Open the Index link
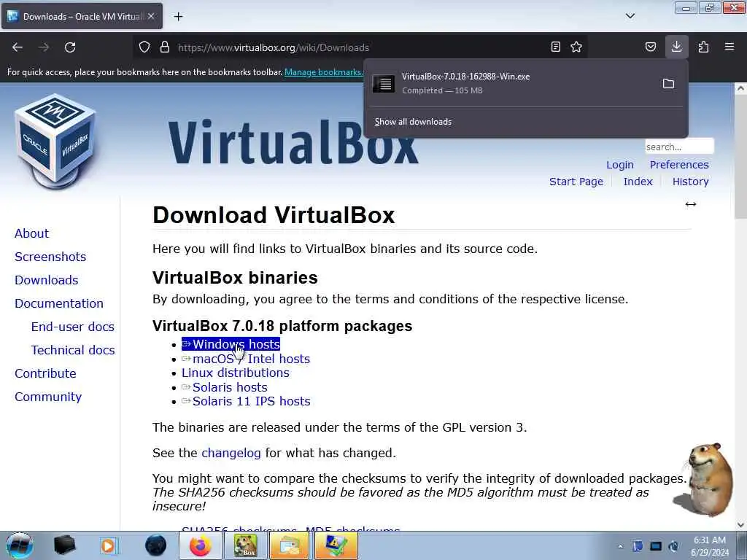Screen dimensions: 747x560 click(x=638, y=182)
